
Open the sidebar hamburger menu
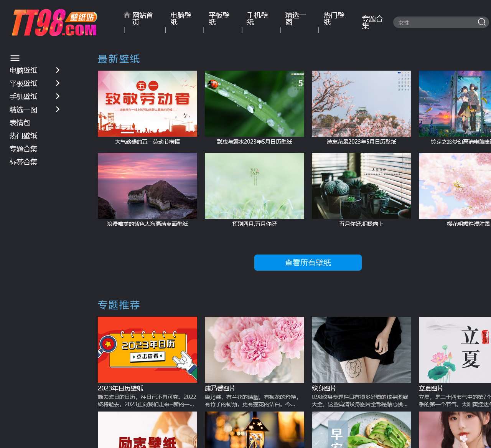15,58
